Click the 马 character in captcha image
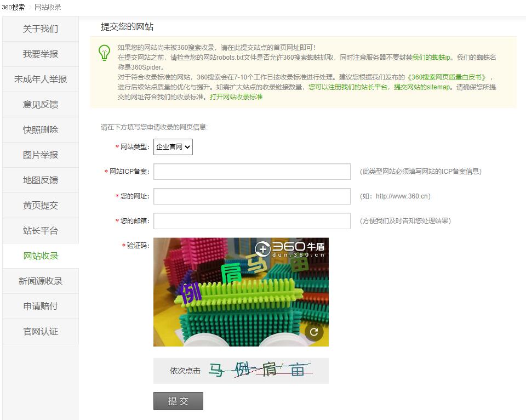 [258, 263]
